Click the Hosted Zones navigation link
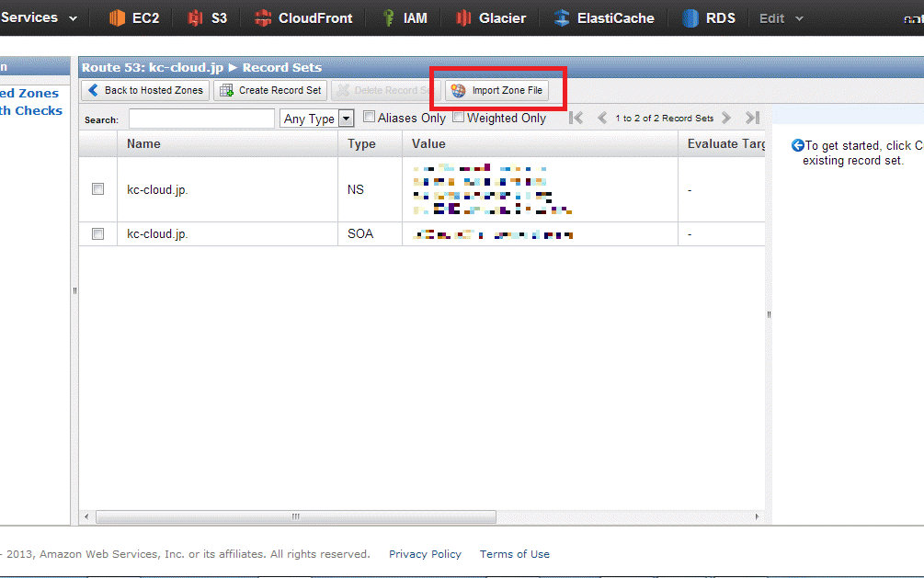This screenshot has width=924, height=578. [x=29, y=93]
